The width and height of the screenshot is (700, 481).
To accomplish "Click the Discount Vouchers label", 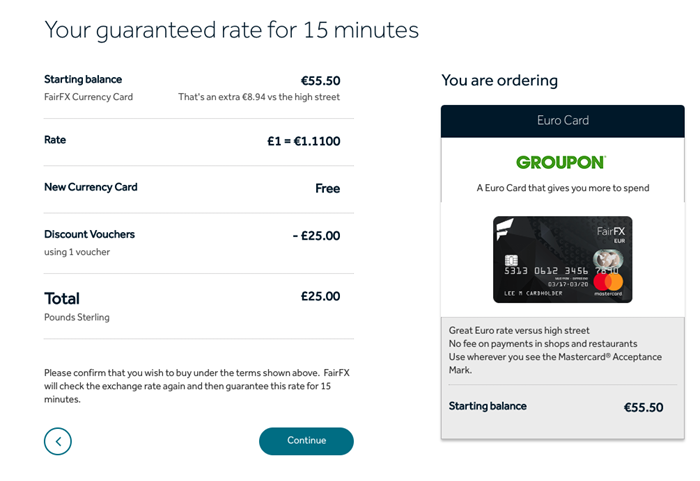I will pyautogui.click(x=89, y=234).
